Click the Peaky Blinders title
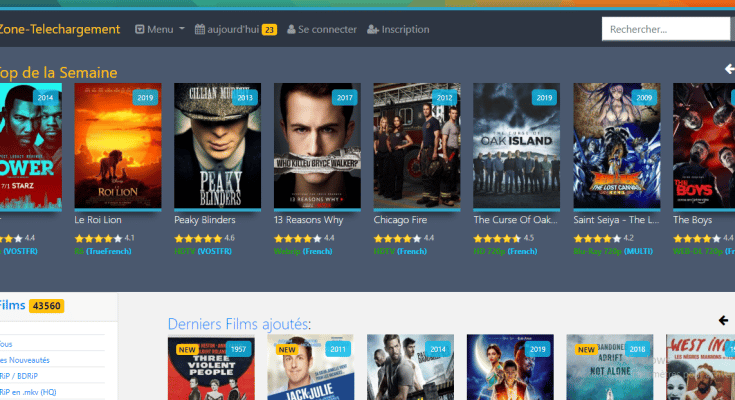735x400 pixels. pyautogui.click(x=205, y=219)
